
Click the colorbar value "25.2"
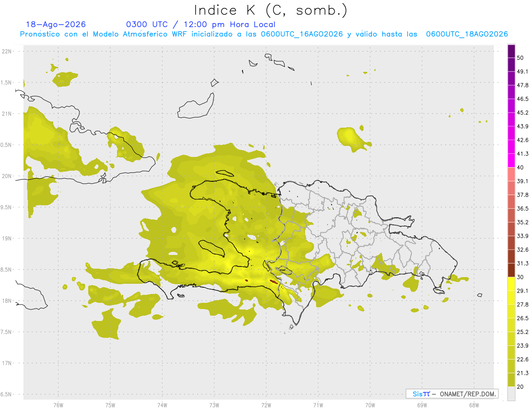pos(523,332)
